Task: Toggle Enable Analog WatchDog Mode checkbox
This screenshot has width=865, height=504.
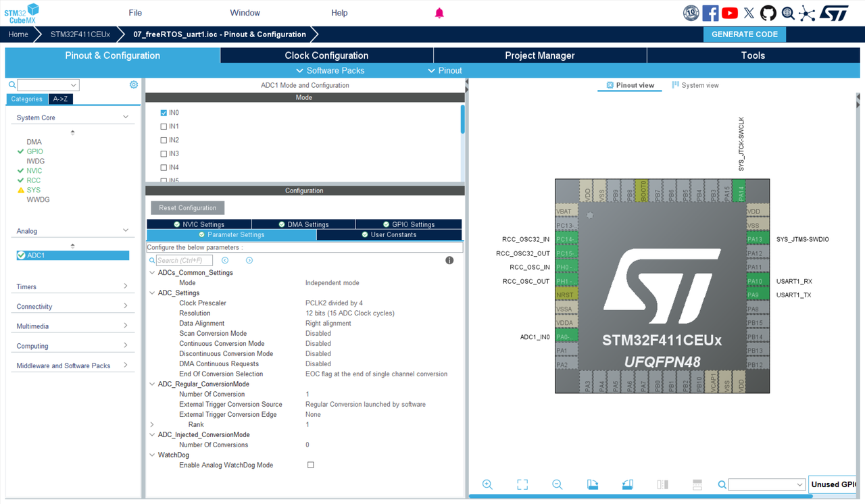Action: tap(311, 465)
